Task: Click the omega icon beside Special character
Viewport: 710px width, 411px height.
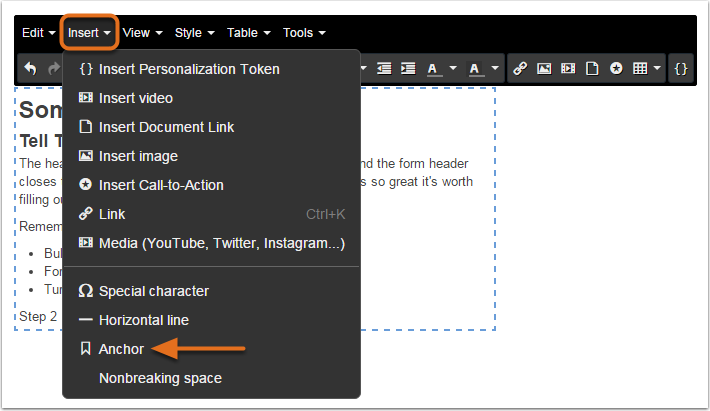Action: 86,291
